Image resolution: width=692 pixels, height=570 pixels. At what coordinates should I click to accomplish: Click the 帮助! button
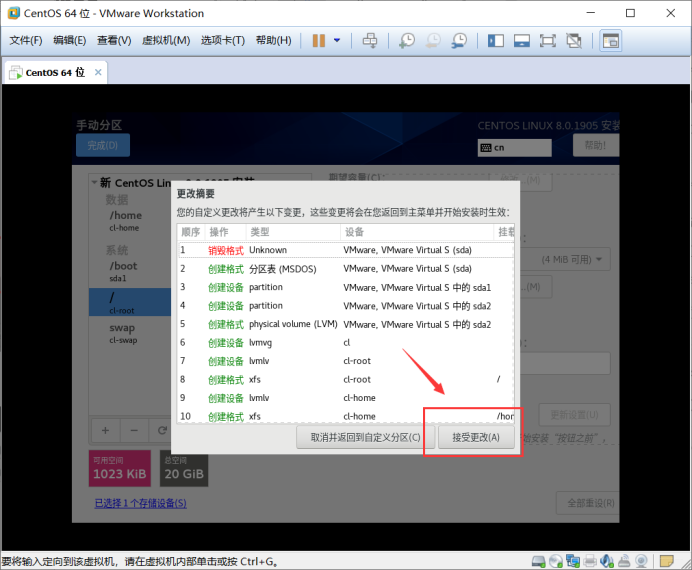[595, 145]
